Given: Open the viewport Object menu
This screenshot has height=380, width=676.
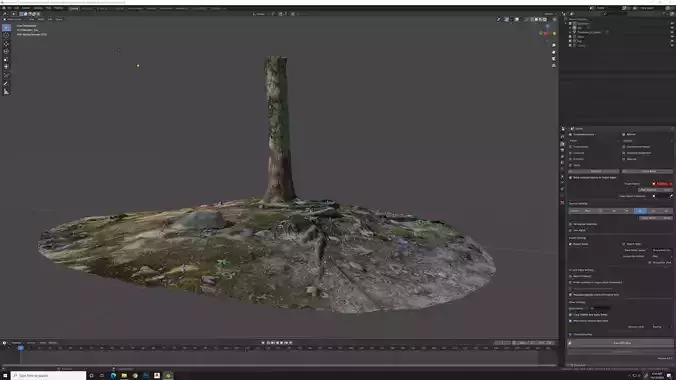Looking at the screenshot, I should click(59, 19).
